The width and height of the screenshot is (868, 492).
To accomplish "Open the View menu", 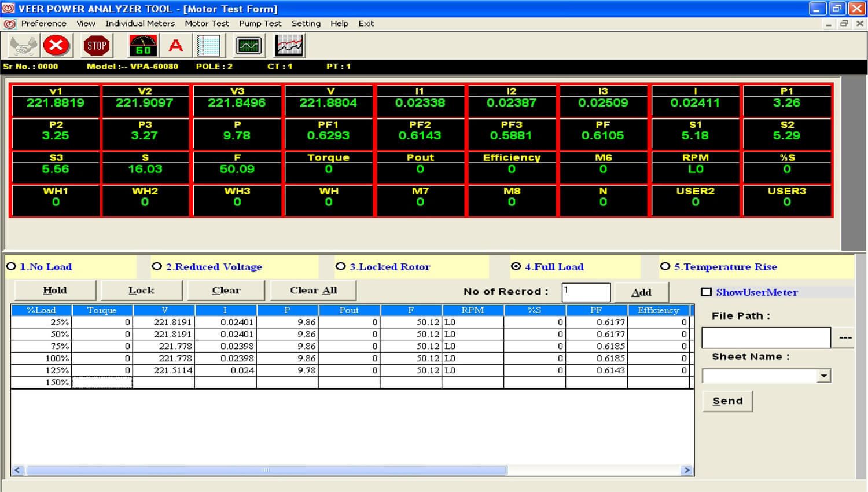I will tap(86, 24).
